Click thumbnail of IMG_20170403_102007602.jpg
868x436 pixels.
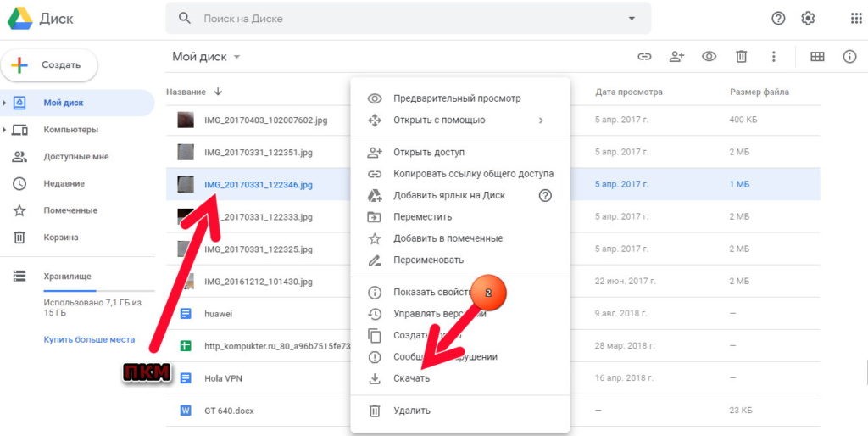(186, 120)
